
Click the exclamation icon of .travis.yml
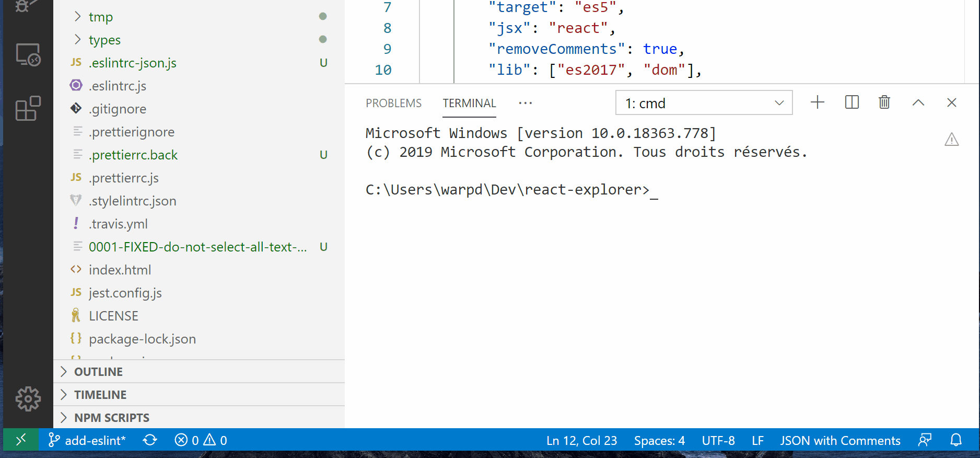76,223
